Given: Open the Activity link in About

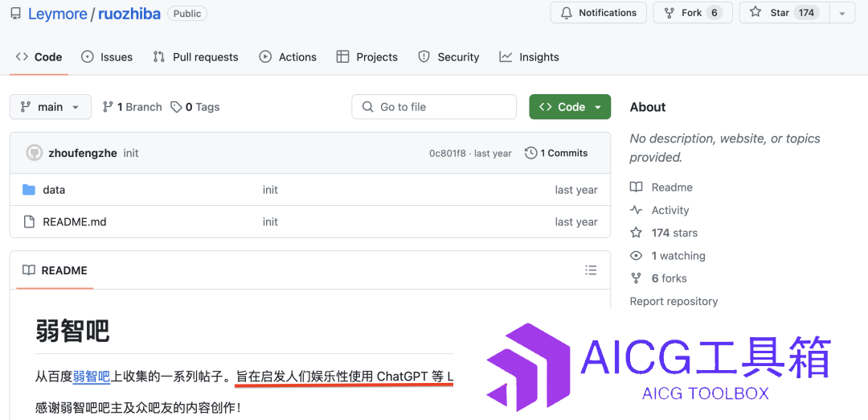Looking at the screenshot, I should pyautogui.click(x=659, y=210).
